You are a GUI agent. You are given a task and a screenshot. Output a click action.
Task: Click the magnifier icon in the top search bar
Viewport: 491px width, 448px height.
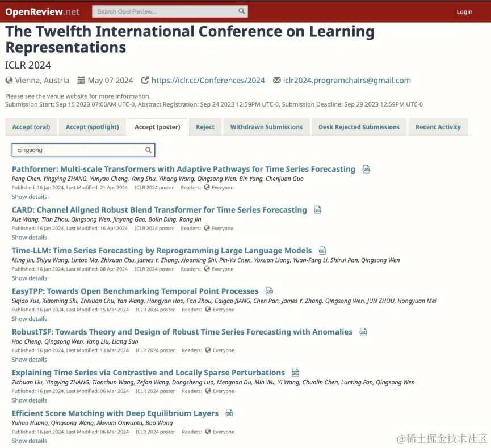(x=241, y=11)
